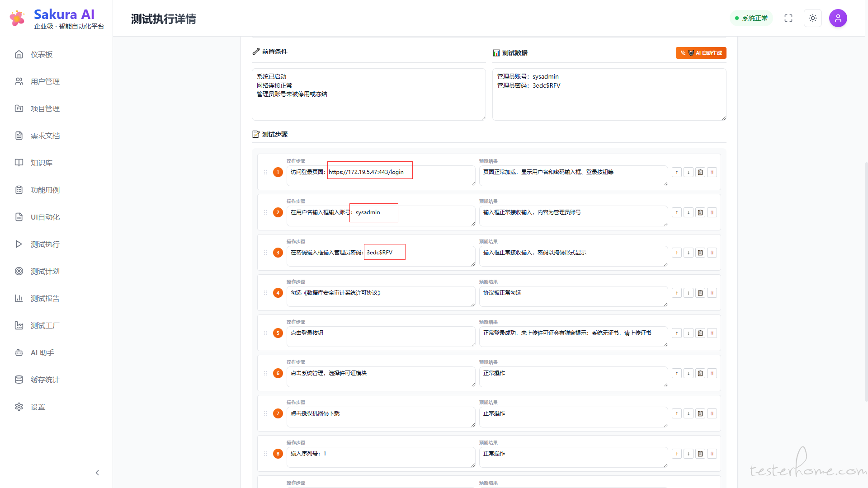Open 测试执行 in the sidebar
The width and height of the screenshot is (868, 488).
tap(45, 244)
